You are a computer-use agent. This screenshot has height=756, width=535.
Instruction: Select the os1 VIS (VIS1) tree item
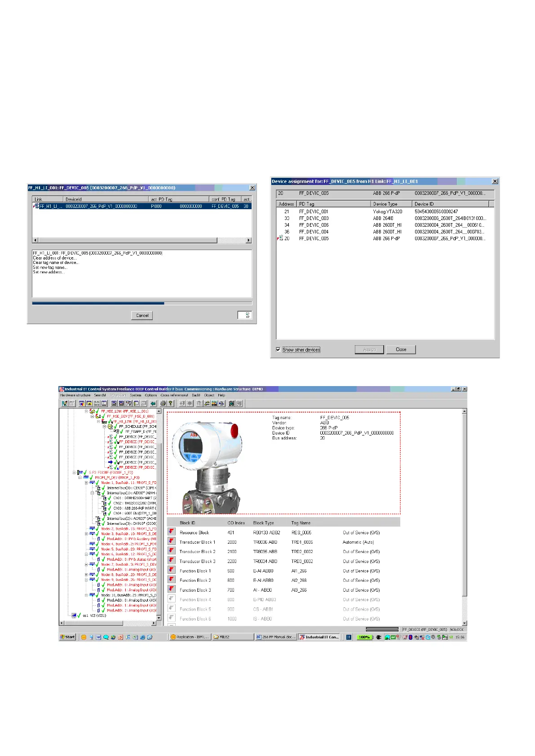[x=94, y=615]
